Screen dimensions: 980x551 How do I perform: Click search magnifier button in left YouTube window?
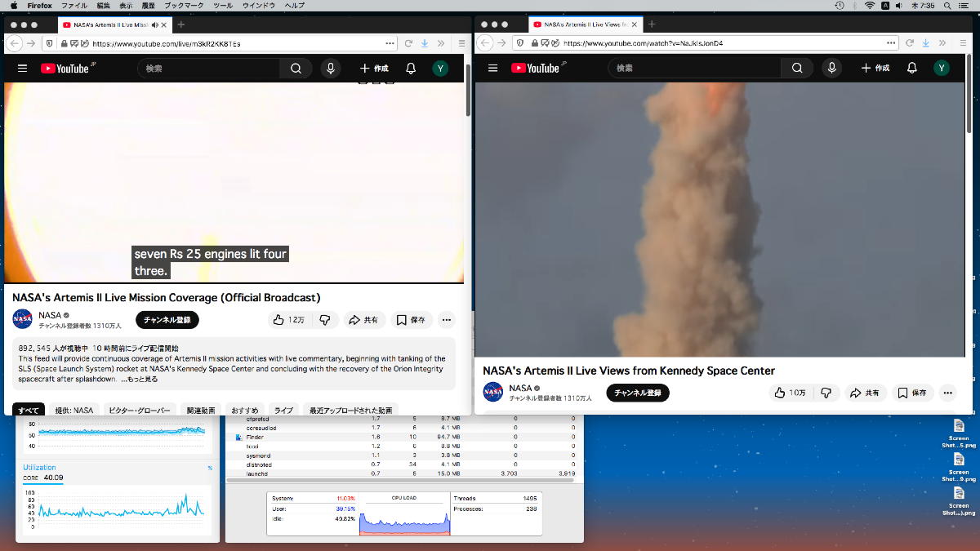(296, 69)
